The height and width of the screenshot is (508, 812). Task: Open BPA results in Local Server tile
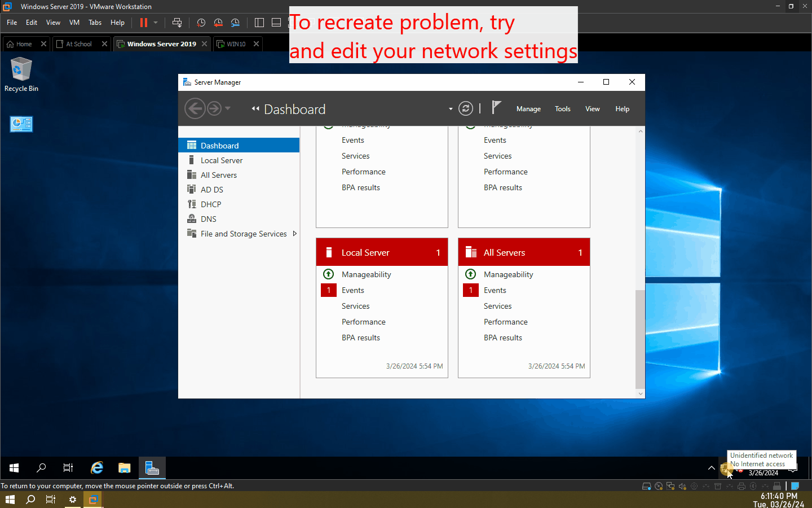pos(361,338)
